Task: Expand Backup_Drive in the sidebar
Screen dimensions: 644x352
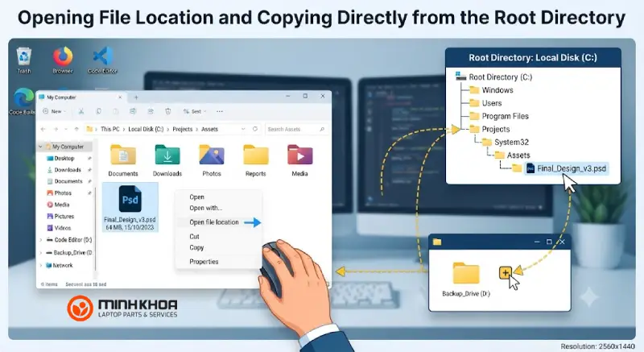Action: click(x=41, y=253)
